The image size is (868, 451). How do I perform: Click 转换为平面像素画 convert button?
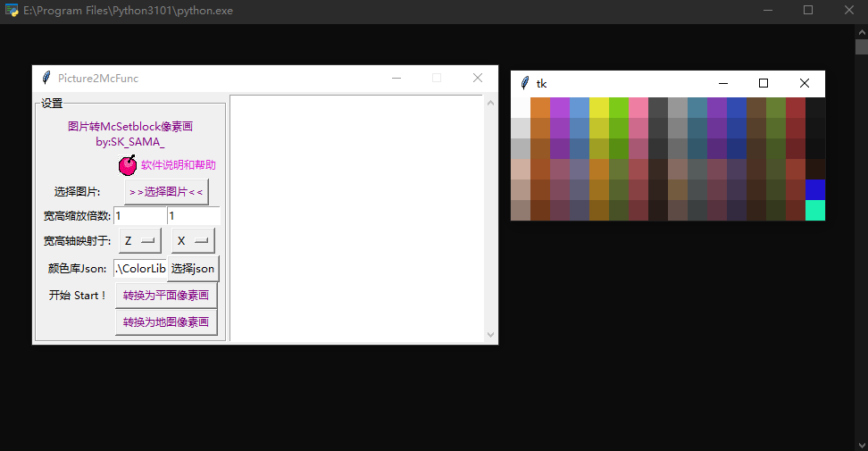166,296
